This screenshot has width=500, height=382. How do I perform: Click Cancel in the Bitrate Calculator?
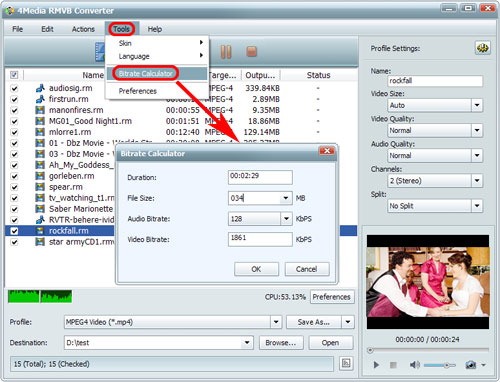tap(307, 269)
